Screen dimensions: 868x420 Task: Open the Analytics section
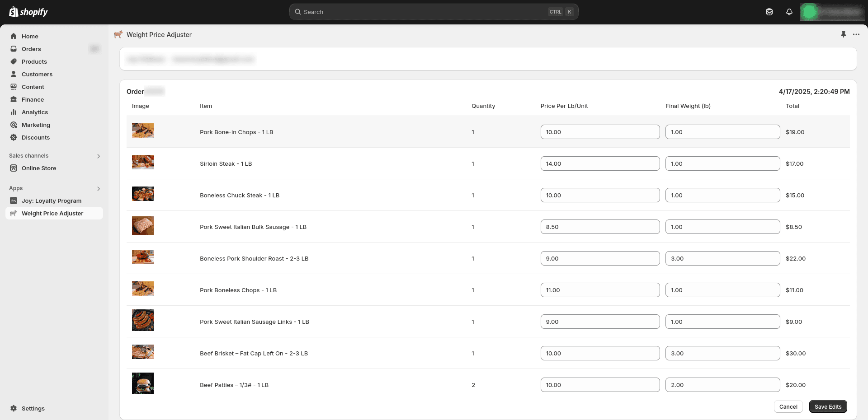click(35, 112)
